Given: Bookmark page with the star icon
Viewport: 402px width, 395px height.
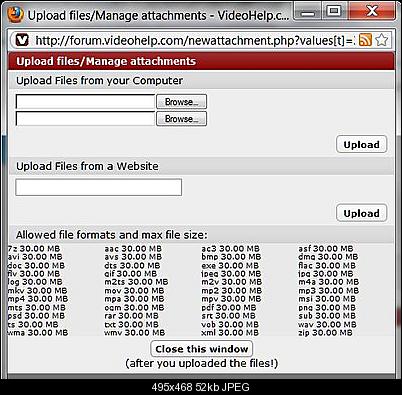Looking at the screenshot, I should click(381, 40).
